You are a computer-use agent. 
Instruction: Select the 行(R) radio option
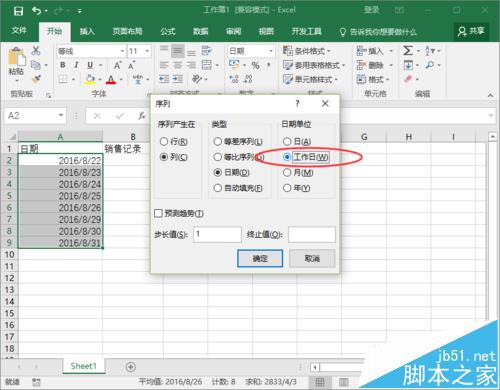tap(174, 141)
